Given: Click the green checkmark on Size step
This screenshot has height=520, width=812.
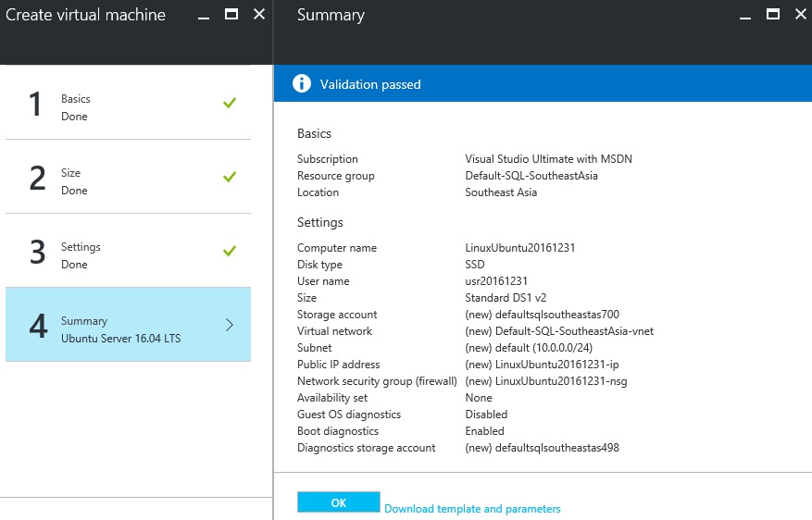Looking at the screenshot, I should tap(230, 177).
